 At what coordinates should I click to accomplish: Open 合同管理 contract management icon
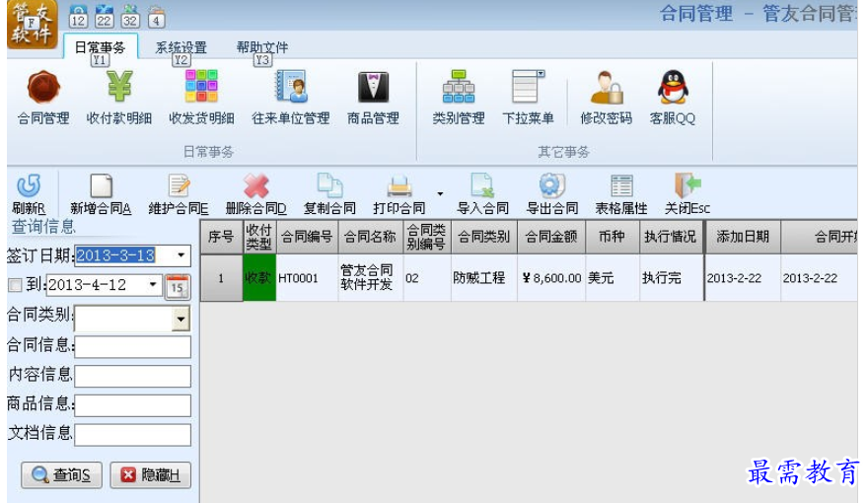click(43, 87)
